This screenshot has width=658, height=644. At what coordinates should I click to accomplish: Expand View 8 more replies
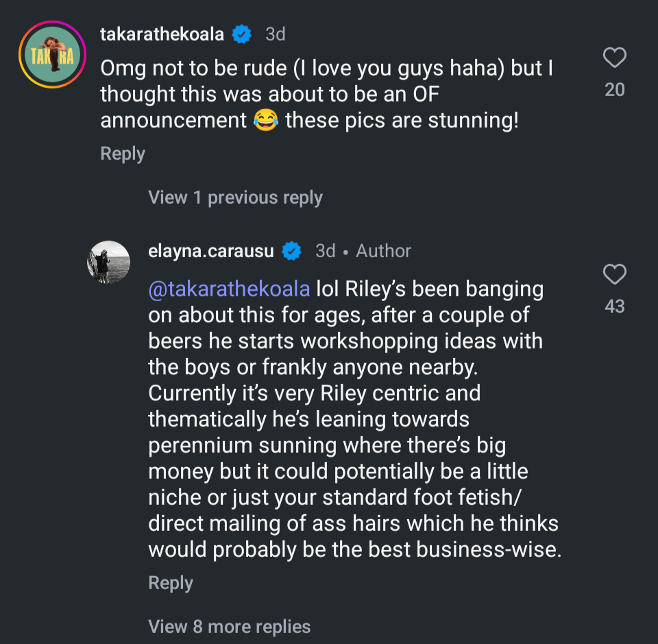pos(230,627)
